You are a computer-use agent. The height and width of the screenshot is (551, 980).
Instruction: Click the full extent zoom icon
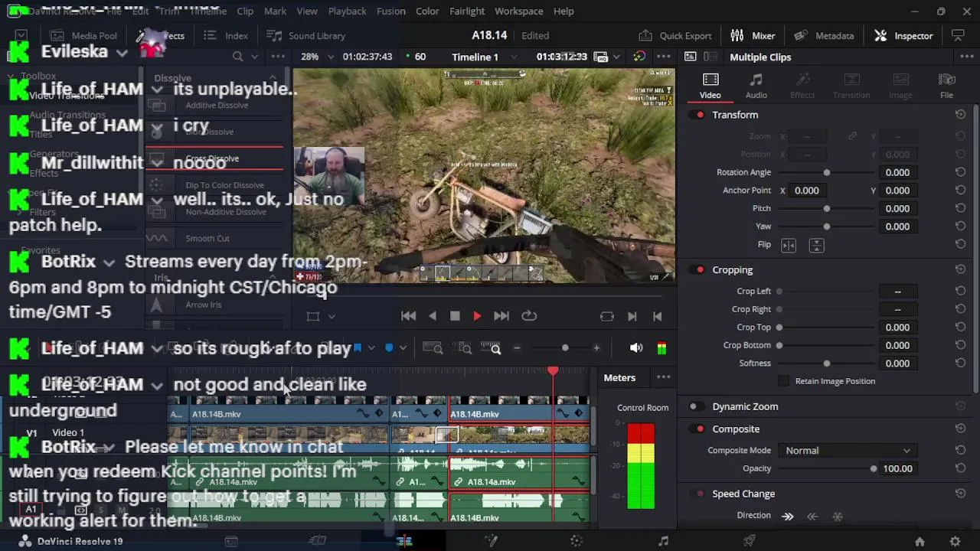click(433, 348)
